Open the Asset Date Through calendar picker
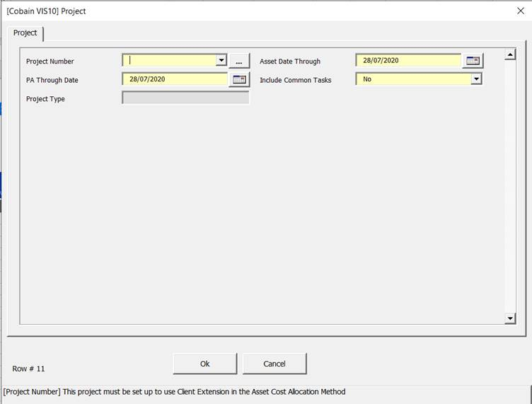 473,61
